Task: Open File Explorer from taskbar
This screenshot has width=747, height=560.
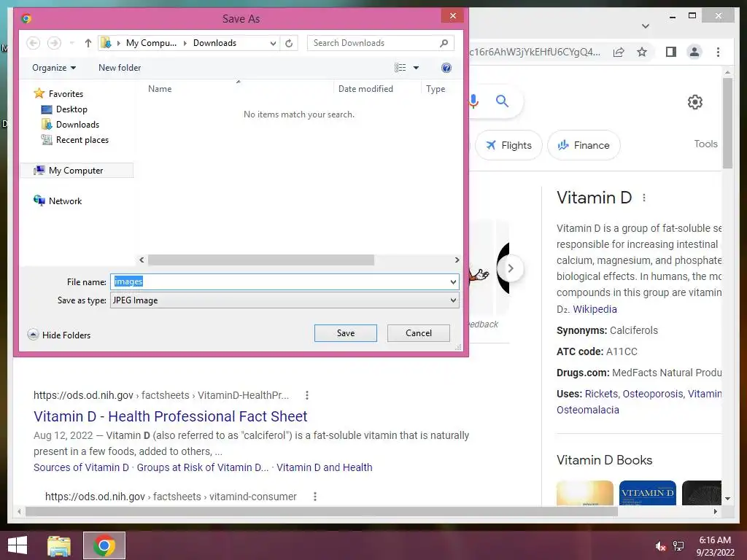Action: (x=59, y=545)
